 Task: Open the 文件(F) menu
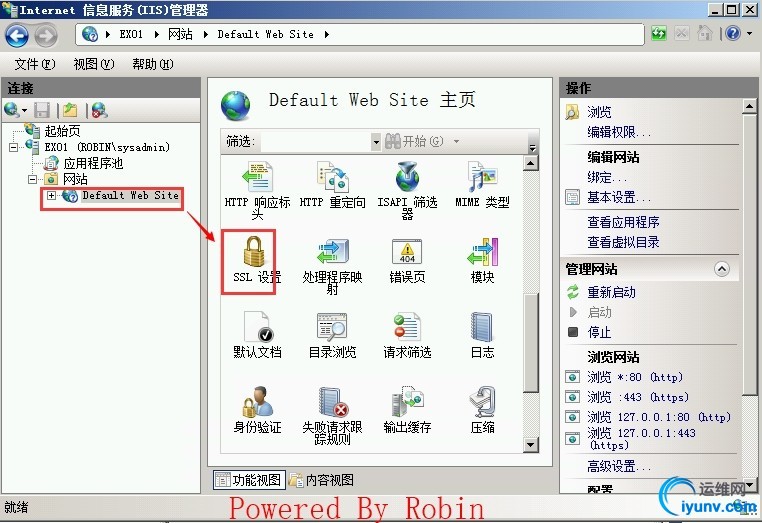pos(35,64)
